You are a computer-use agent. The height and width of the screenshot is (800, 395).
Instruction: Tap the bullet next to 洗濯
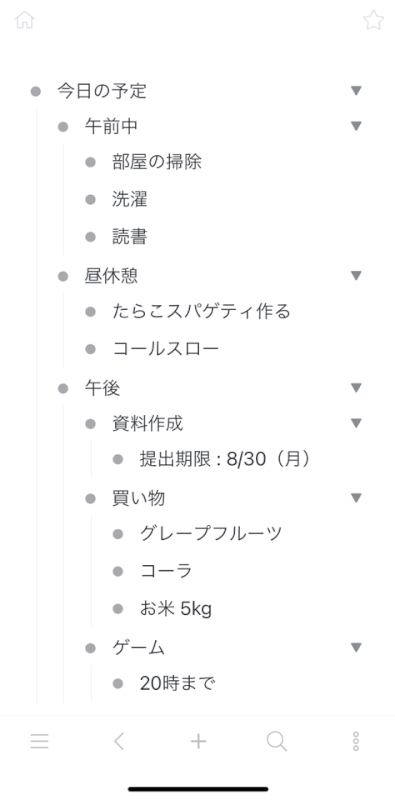tap(90, 199)
